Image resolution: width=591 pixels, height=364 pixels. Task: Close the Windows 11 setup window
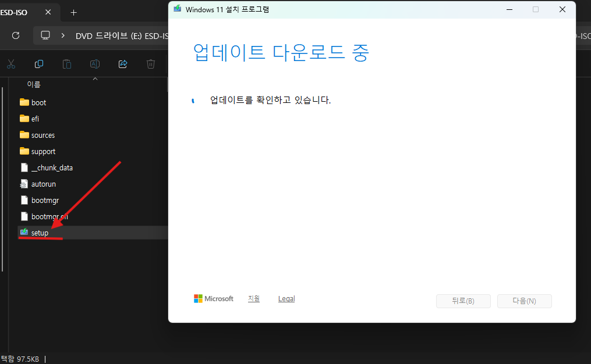pos(562,9)
